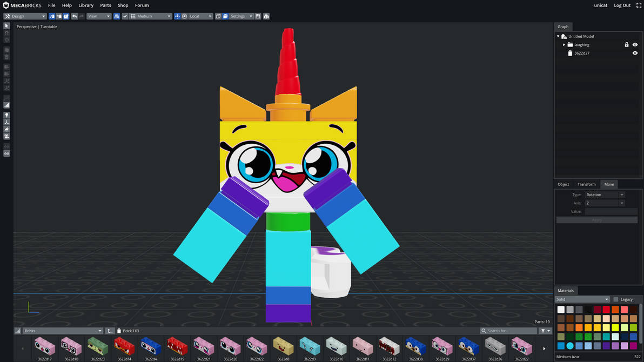The width and height of the screenshot is (644, 362).
Task: Select the 3622d14 red brick thumbnail
Action: tap(124, 349)
